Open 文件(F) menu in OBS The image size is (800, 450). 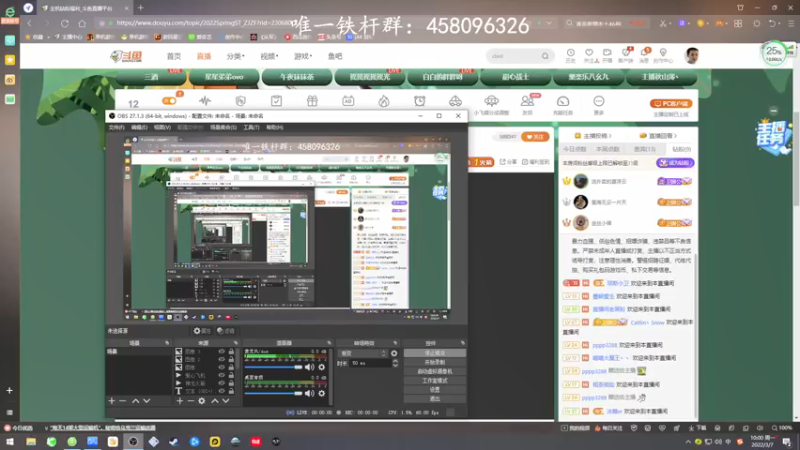click(116, 127)
